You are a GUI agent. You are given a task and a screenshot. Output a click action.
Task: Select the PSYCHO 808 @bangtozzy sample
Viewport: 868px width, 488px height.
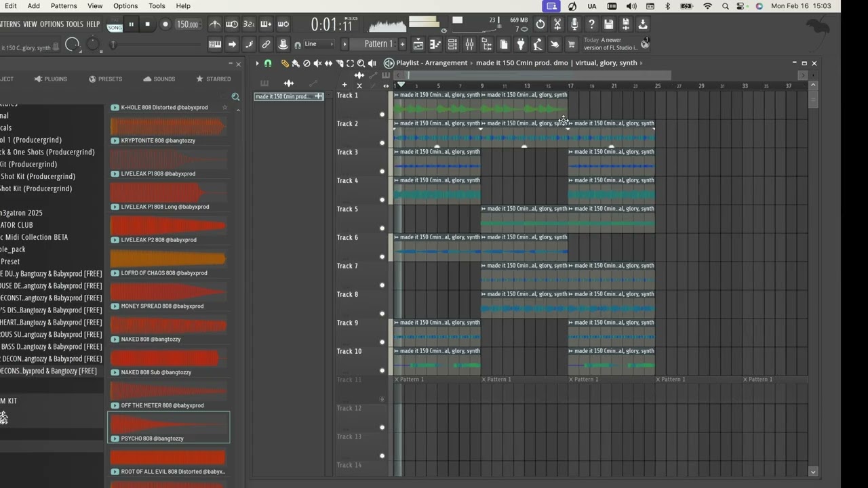[169, 428]
